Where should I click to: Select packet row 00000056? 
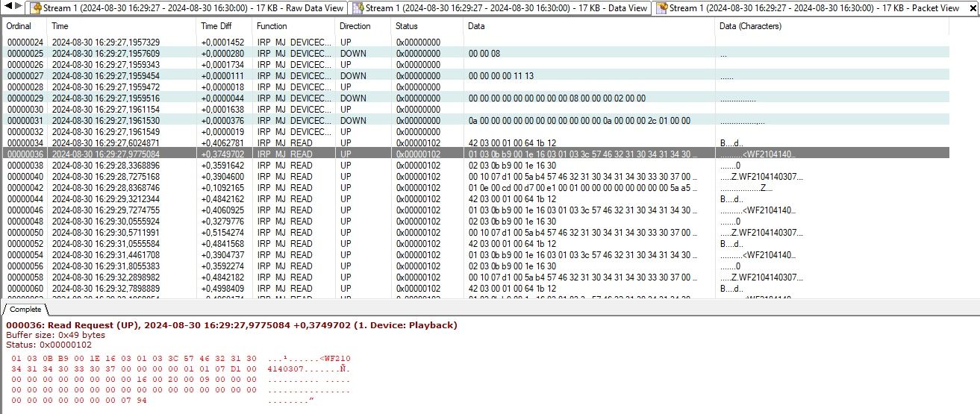click(476, 266)
